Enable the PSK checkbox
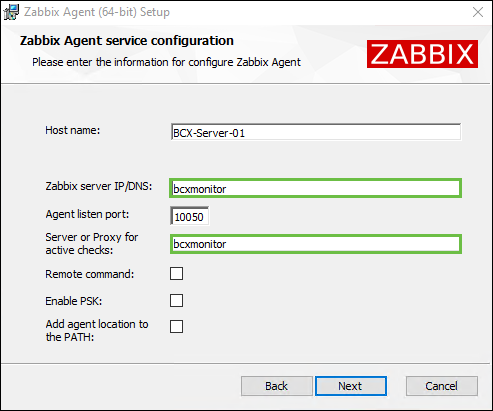This screenshot has height=411, width=493. coord(176,300)
